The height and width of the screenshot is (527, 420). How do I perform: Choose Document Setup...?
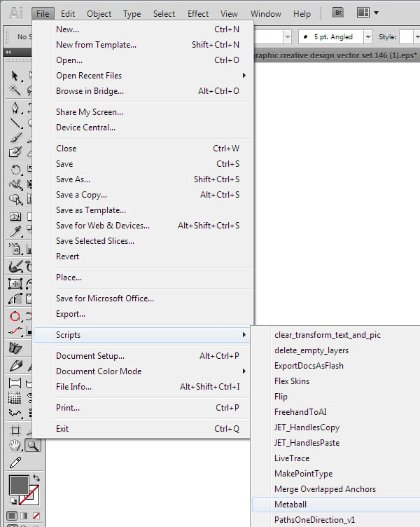pos(143,356)
